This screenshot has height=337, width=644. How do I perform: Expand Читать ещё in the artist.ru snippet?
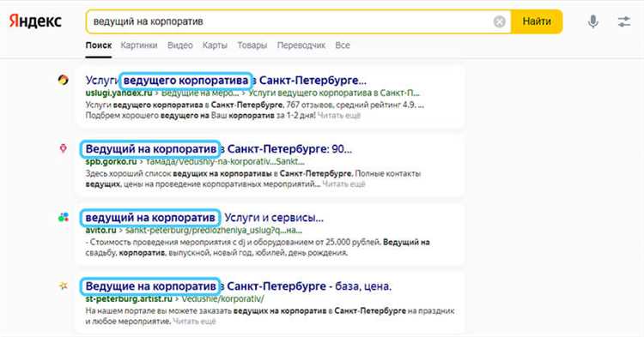click(x=194, y=322)
